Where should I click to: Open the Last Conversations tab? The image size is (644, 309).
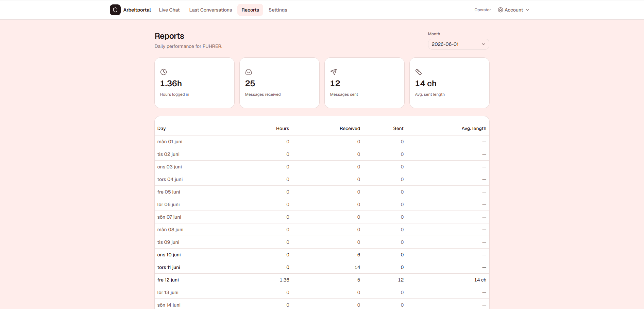click(x=210, y=10)
